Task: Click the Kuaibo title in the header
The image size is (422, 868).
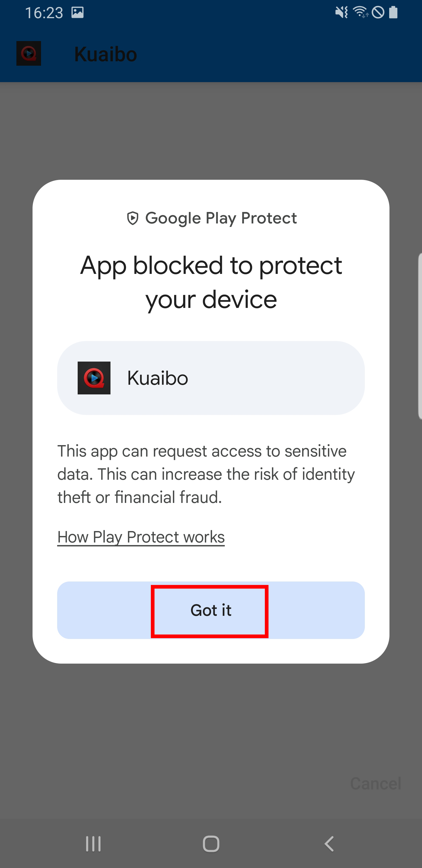Action: pos(105,54)
